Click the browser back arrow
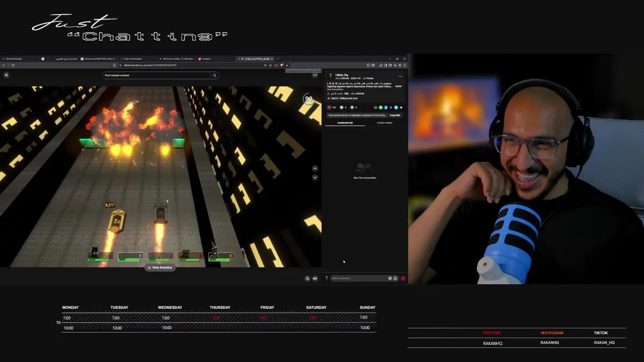 coord(4,65)
